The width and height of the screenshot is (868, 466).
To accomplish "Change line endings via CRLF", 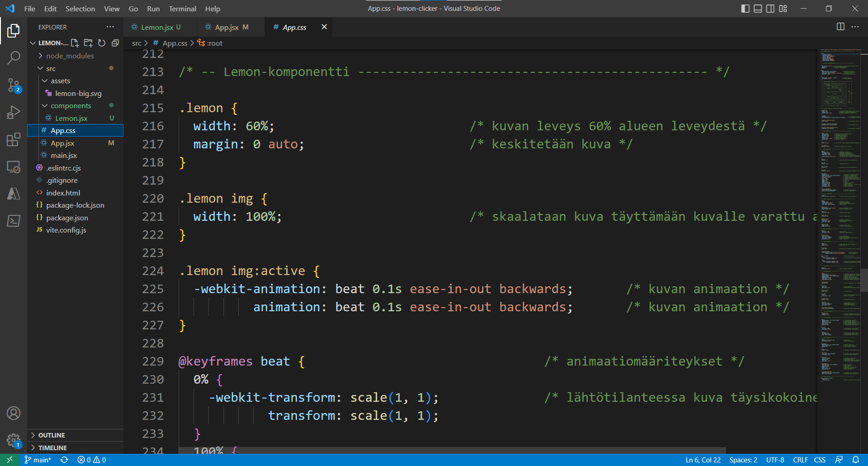I will click(x=800, y=460).
